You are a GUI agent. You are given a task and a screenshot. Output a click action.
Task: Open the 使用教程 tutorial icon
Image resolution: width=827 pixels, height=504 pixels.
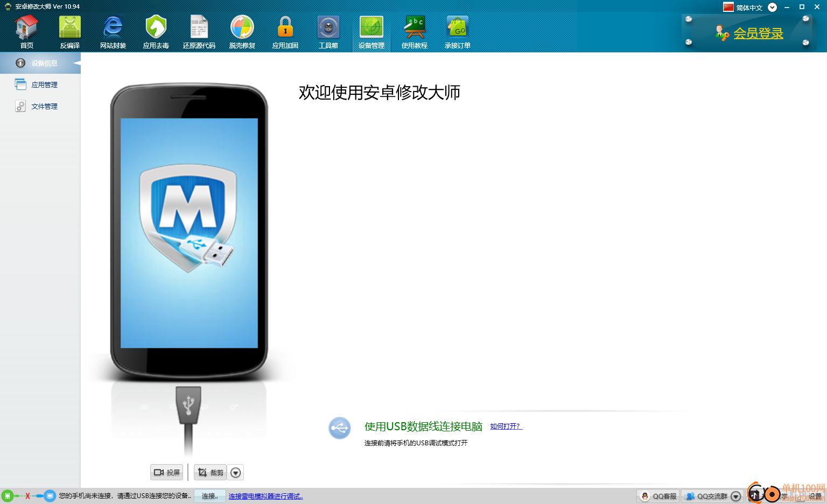(x=415, y=32)
